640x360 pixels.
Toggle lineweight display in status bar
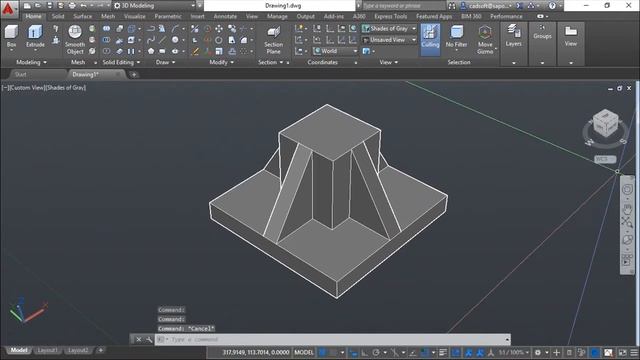coord(443,352)
